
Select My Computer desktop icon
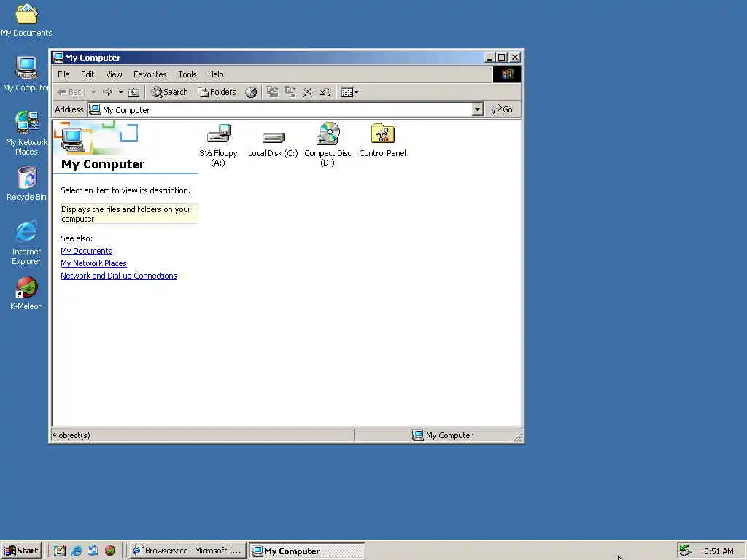[26, 74]
